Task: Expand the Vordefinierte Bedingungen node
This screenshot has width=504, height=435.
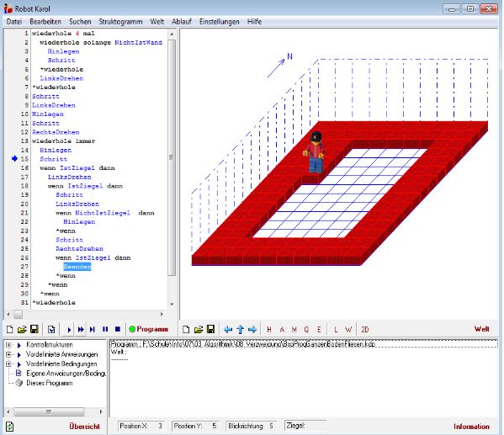Action: pyautogui.click(x=8, y=364)
